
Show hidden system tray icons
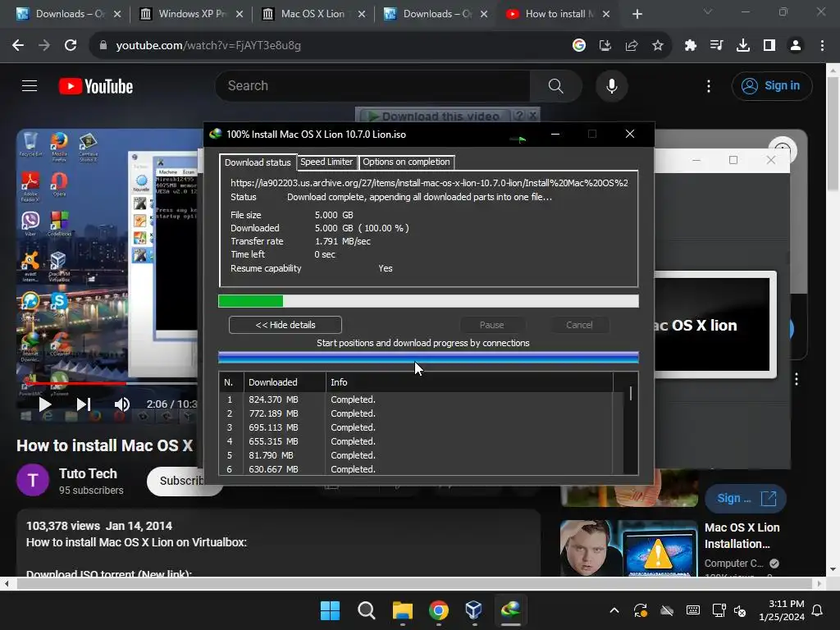[x=614, y=610]
